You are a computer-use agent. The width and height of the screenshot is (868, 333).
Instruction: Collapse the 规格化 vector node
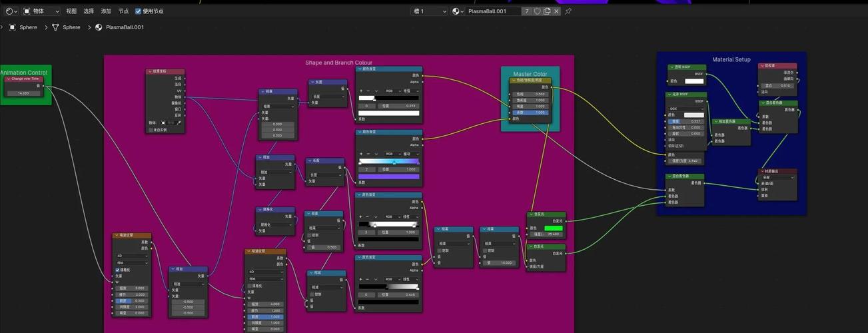[x=260, y=209]
